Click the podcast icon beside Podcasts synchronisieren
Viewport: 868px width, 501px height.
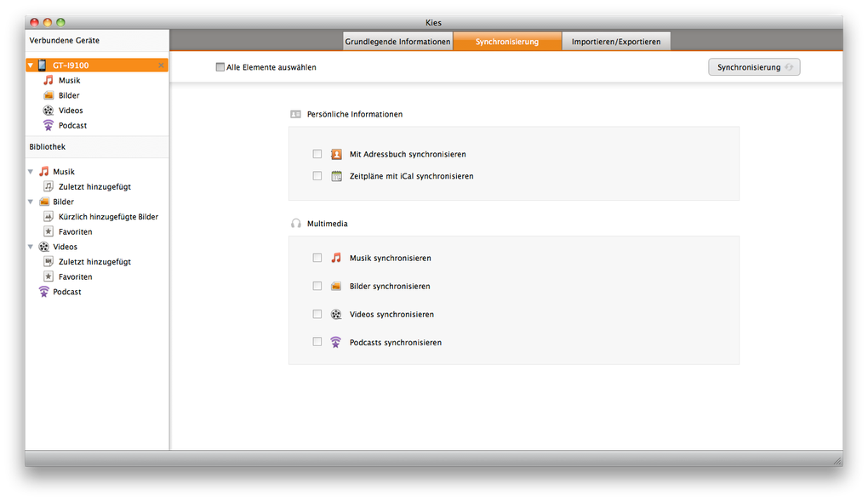point(335,342)
